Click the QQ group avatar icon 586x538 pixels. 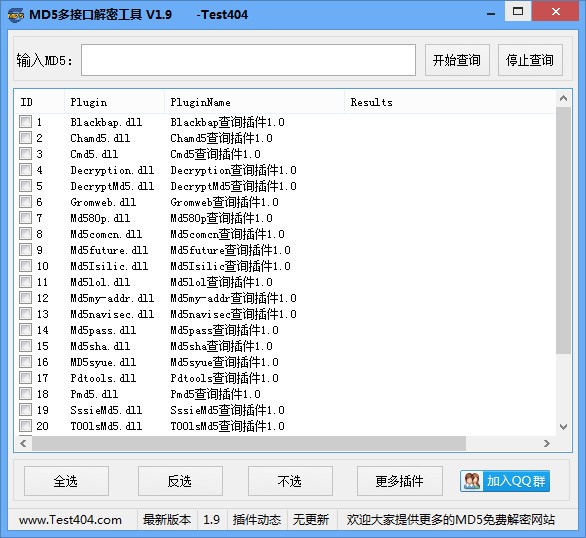click(x=472, y=481)
